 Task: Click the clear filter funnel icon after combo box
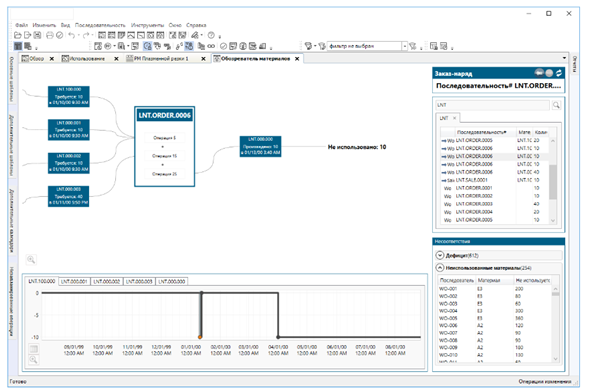[412, 46]
